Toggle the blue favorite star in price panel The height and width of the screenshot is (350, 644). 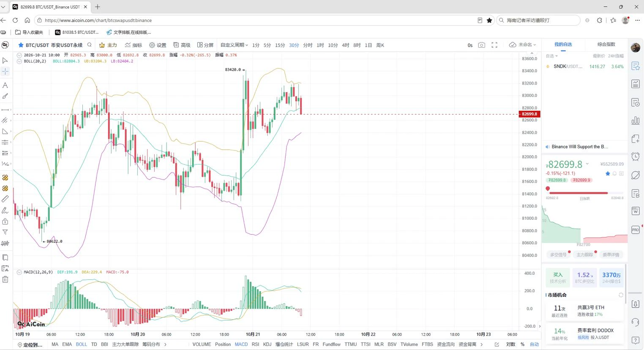(x=608, y=173)
